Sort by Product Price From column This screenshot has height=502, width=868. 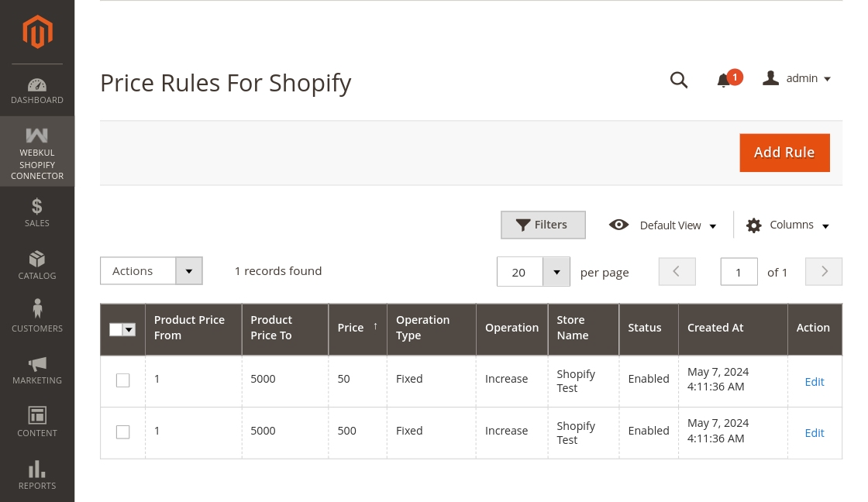(x=193, y=328)
